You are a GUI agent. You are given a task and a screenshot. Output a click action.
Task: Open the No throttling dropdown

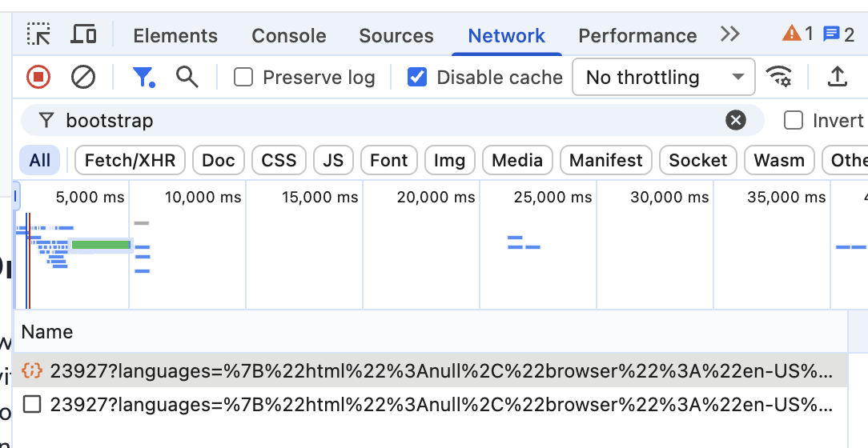663,77
